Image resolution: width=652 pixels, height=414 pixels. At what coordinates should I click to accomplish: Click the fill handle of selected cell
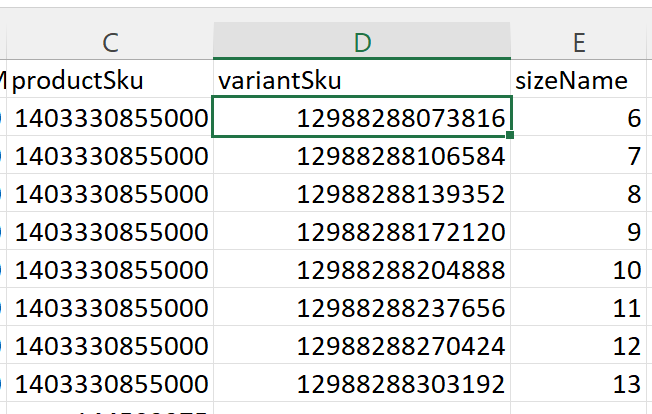[510, 135]
